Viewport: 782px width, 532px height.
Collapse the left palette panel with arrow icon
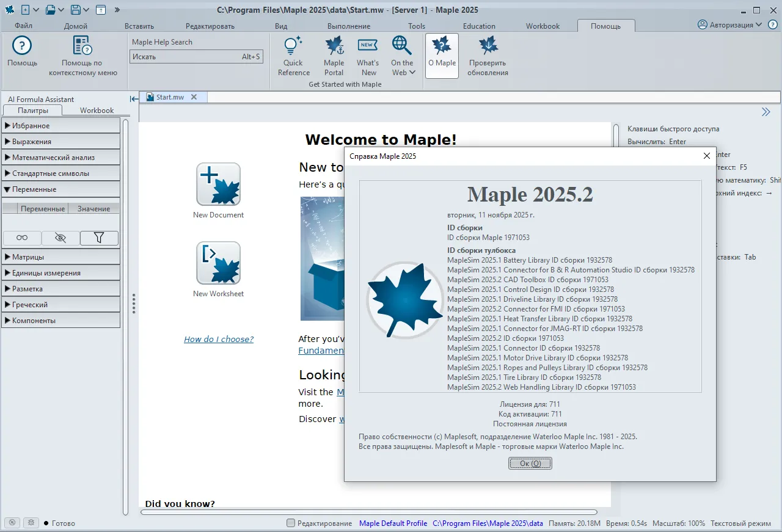coord(134,99)
